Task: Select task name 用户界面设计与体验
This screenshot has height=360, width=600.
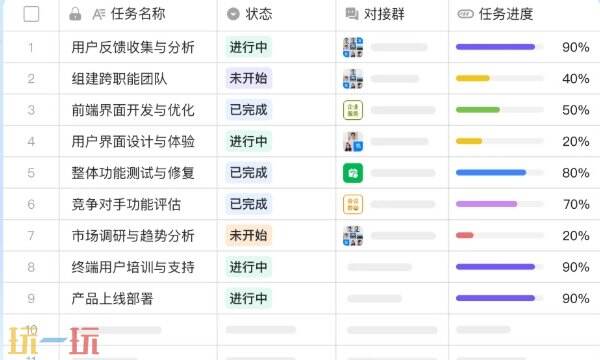Action: (x=133, y=142)
